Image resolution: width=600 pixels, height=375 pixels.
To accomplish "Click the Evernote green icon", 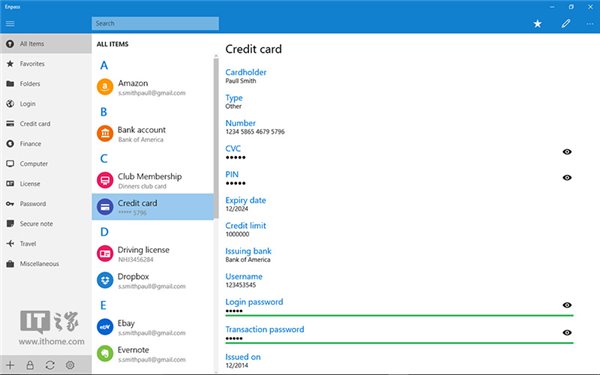I will 105,353.
